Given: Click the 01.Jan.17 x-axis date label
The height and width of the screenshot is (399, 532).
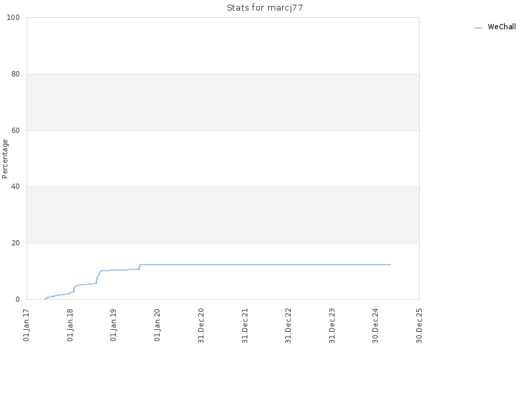Looking at the screenshot, I should click(27, 325).
